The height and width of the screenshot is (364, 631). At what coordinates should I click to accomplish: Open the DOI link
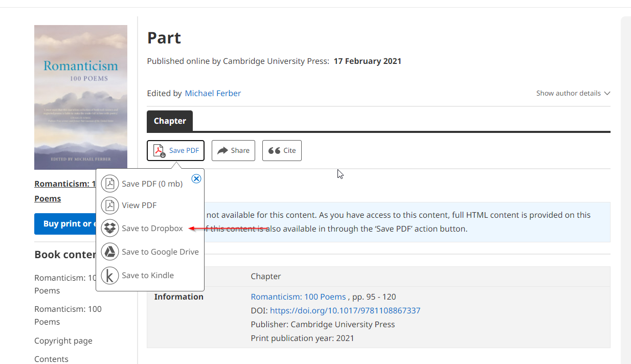345,311
